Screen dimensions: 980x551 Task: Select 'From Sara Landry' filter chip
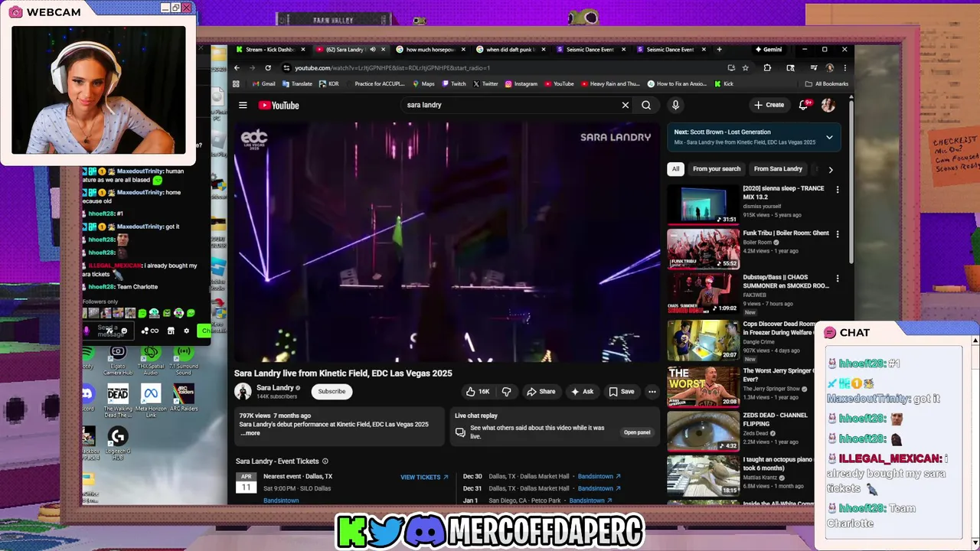778,169
